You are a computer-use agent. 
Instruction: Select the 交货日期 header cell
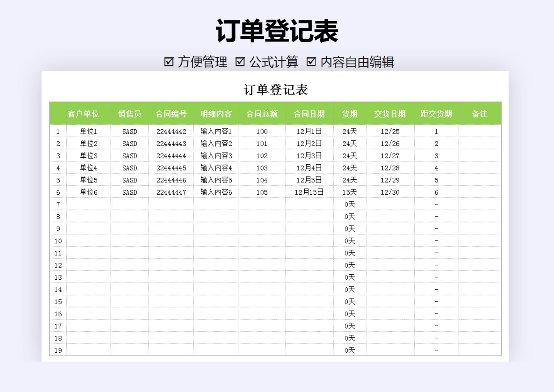pyautogui.click(x=390, y=114)
